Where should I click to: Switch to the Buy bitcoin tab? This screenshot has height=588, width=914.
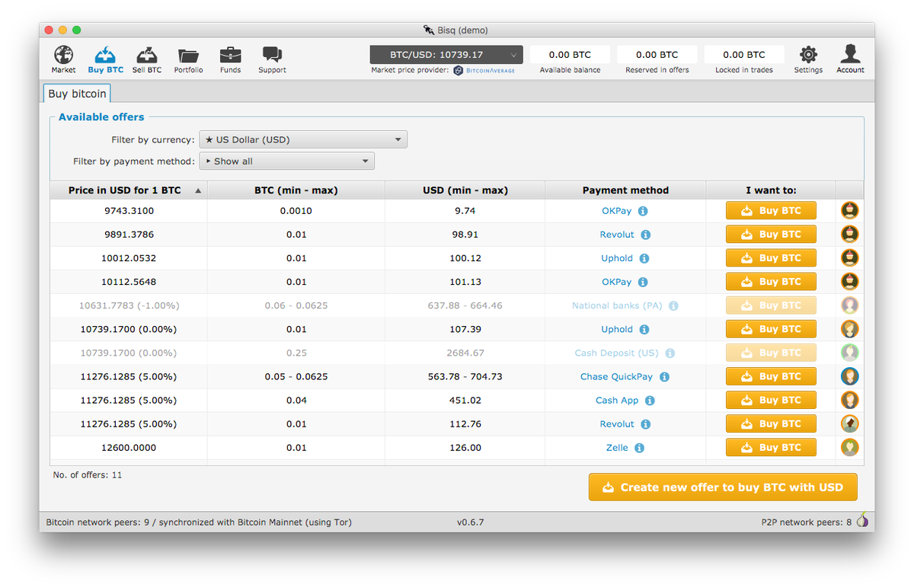point(77,94)
